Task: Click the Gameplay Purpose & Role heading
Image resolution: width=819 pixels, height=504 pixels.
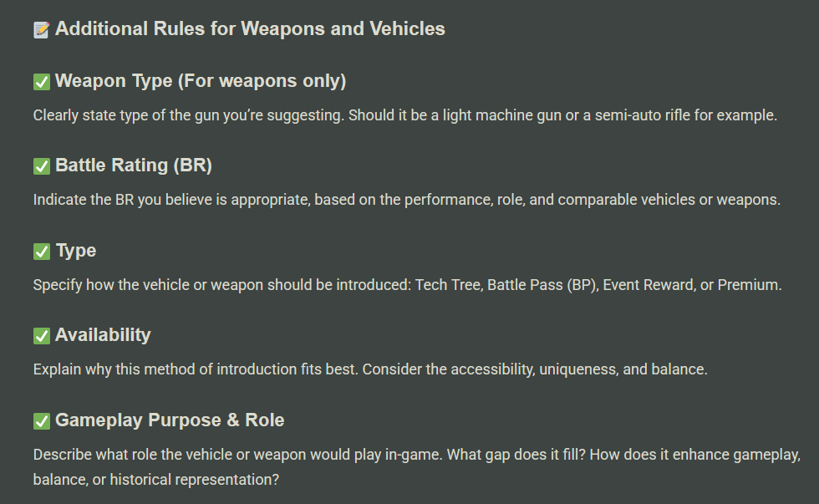Action: pyautogui.click(x=170, y=420)
